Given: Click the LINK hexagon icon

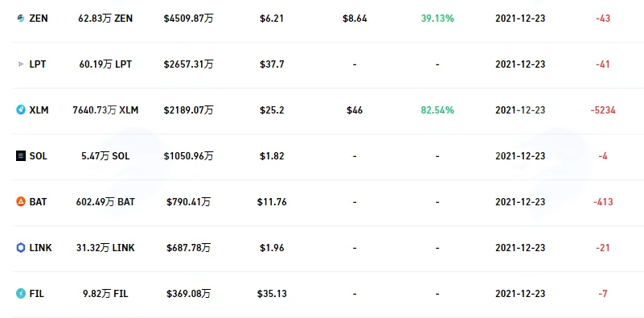Looking at the screenshot, I should pyautogui.click(x=21, y=248).
